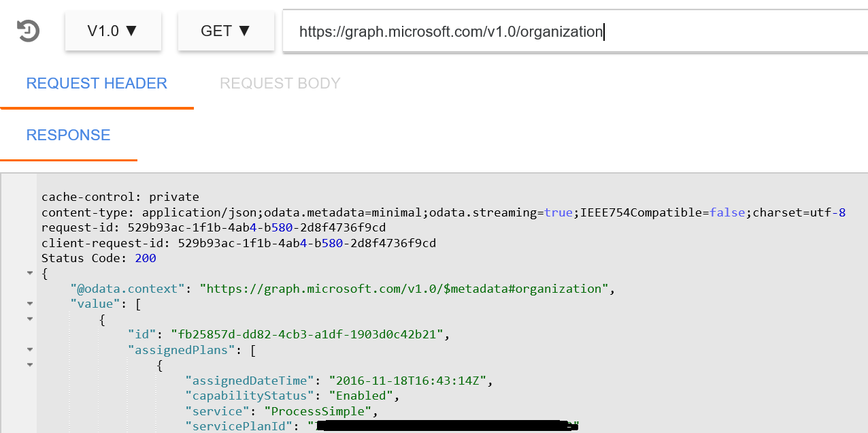The width and height of the screenshot is (868, 433).
Task: Click the client-request-id header line
Action: click(239, 243)
